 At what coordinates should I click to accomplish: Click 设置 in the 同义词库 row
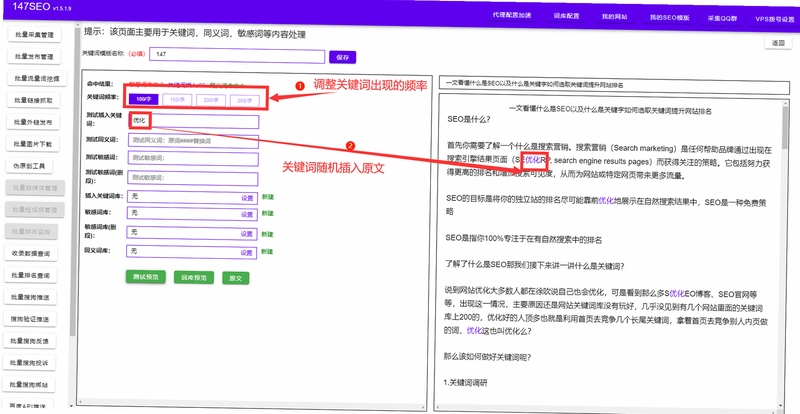[x=246, y=253]
